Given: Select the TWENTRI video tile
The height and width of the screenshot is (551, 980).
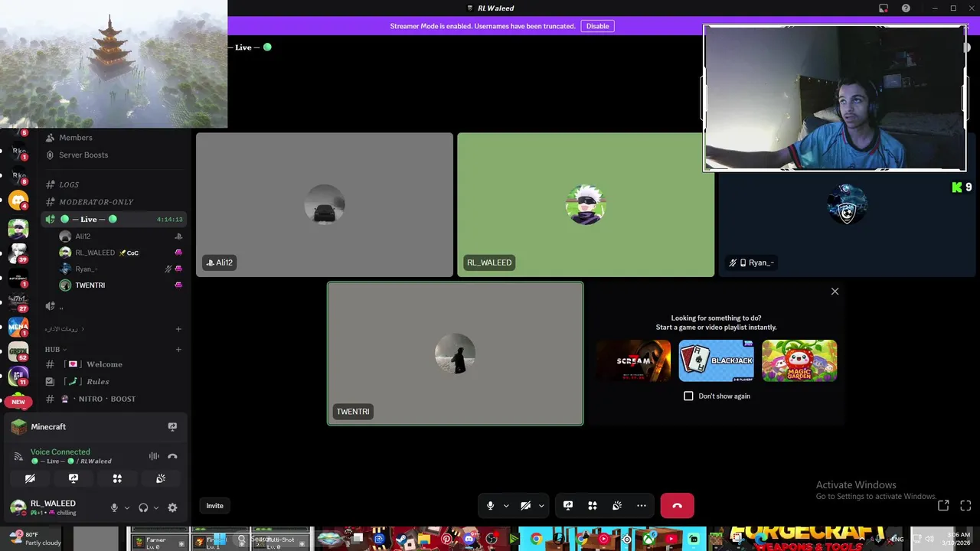Looking at the screenshot, I should [x=455, y=354].
